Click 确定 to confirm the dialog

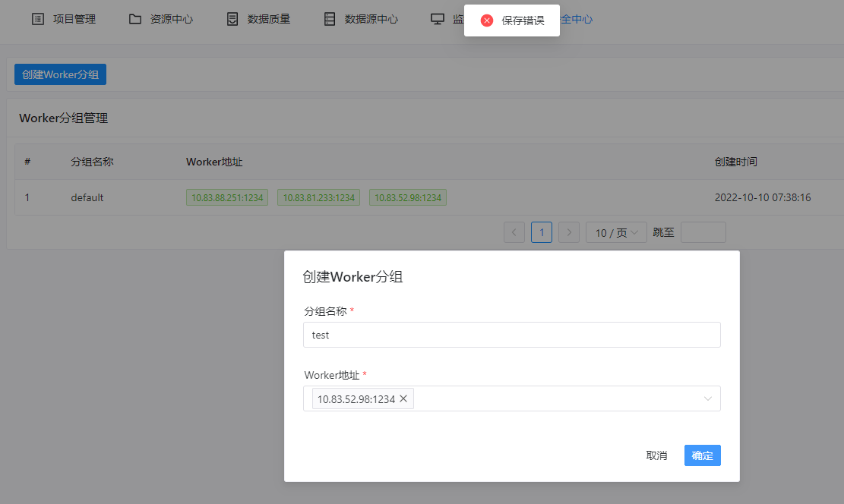coord(701,455)
